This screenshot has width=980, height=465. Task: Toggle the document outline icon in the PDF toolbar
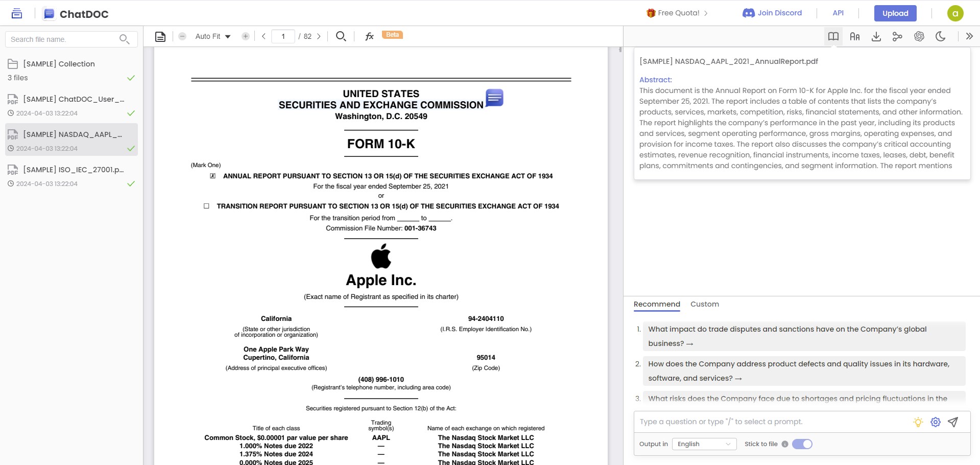pyautogui.click(x=160, y=36)
